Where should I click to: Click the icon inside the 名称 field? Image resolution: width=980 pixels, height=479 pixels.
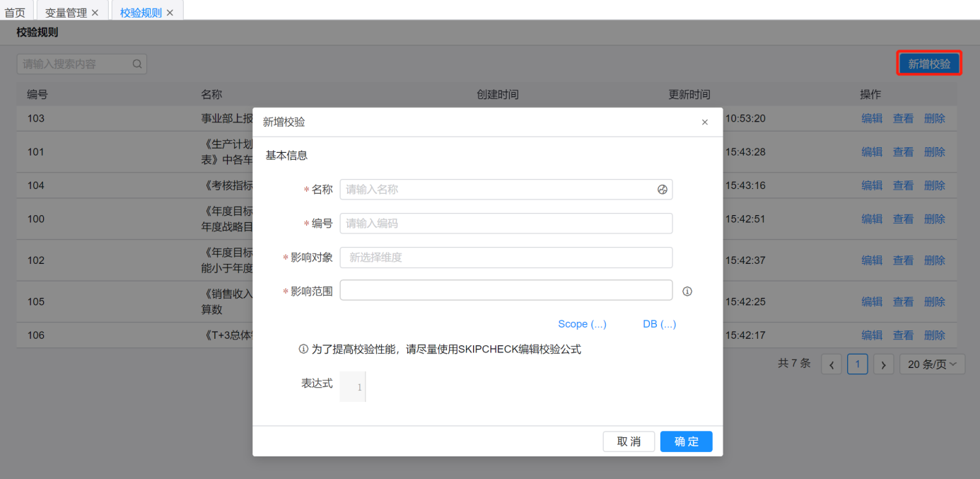(x=663, y=190)
